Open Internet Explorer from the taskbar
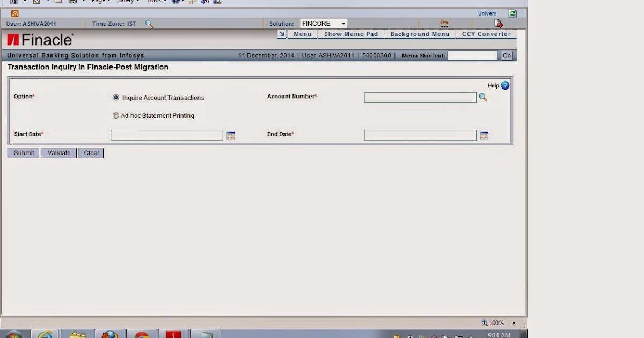The width and height of the screenshot is (644, 338). point(45,335)
